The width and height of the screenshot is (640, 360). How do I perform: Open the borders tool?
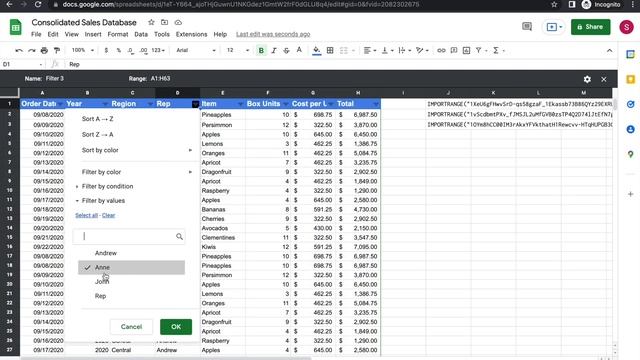[330, 50]
